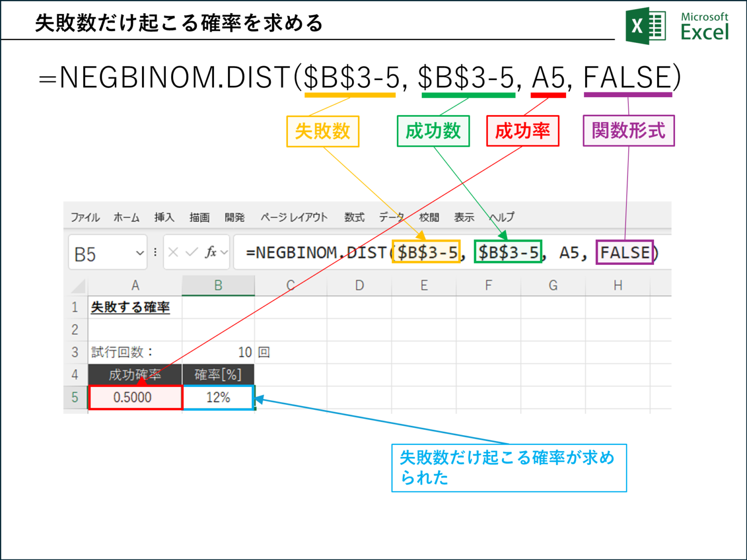Screen dimensions: 747x560
Task: Open the Name Box dropdown showing B5
Action: coord(140,253)
